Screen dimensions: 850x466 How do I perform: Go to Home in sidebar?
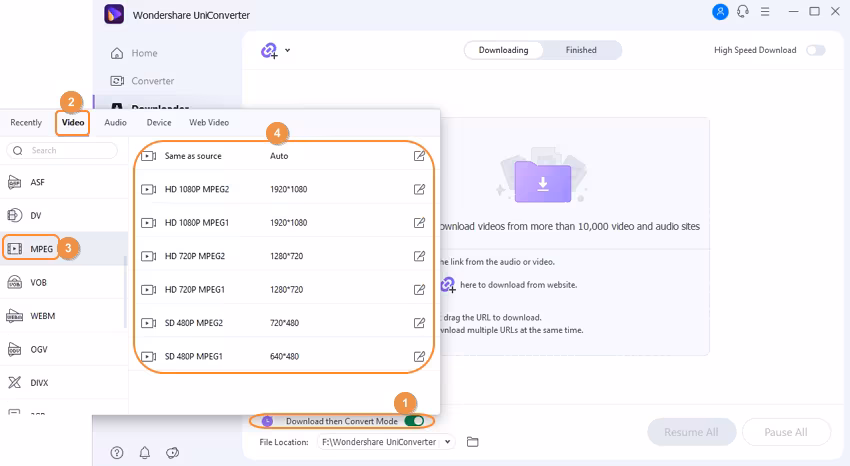coord(134,53)
